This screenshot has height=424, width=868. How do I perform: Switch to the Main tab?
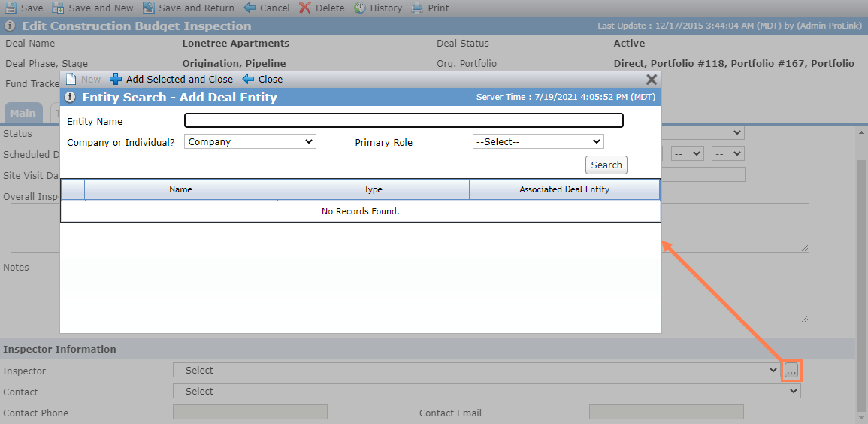click(x=23, y=113)
